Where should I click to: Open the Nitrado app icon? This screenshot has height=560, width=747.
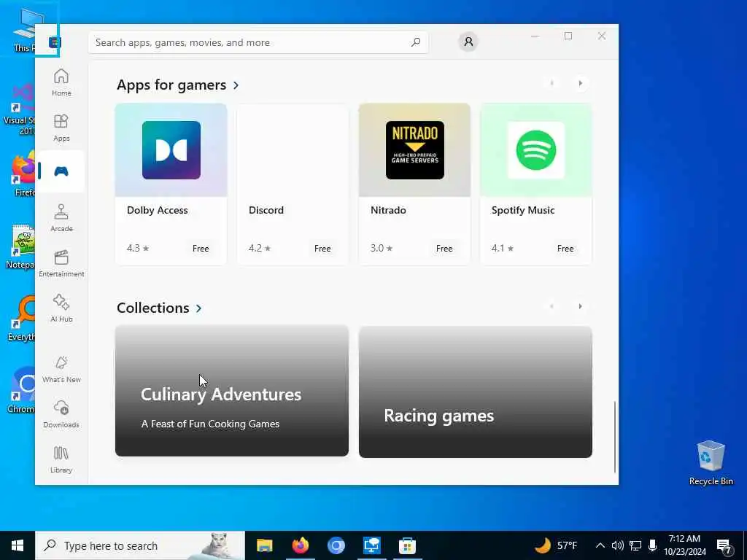(415, 150)
